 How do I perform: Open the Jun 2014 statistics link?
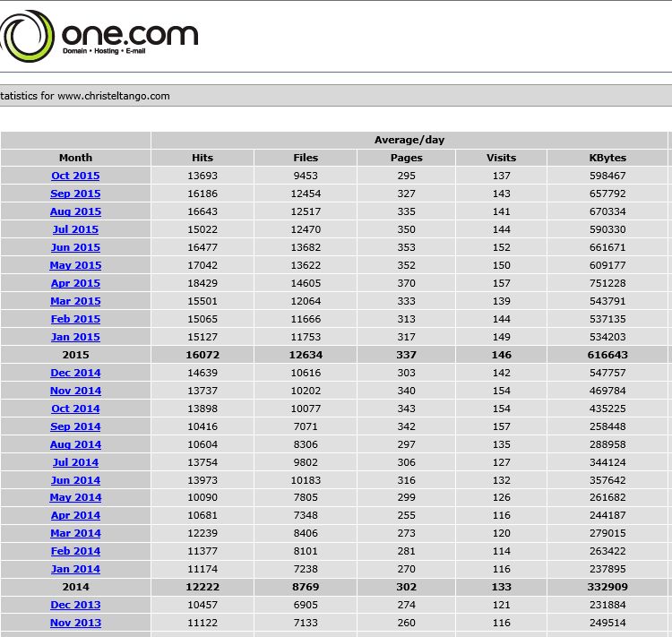pyautogui.click(x=75, y=480)
